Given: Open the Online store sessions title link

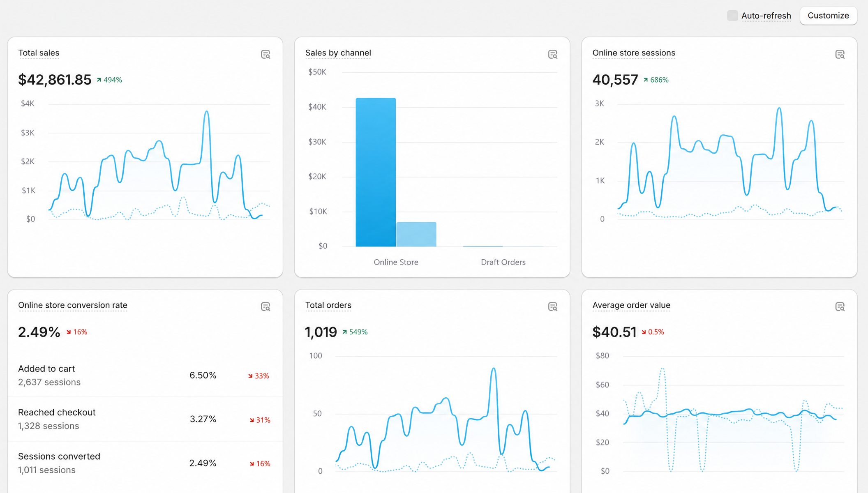Looking at the screenshot, I should (633, 53).
